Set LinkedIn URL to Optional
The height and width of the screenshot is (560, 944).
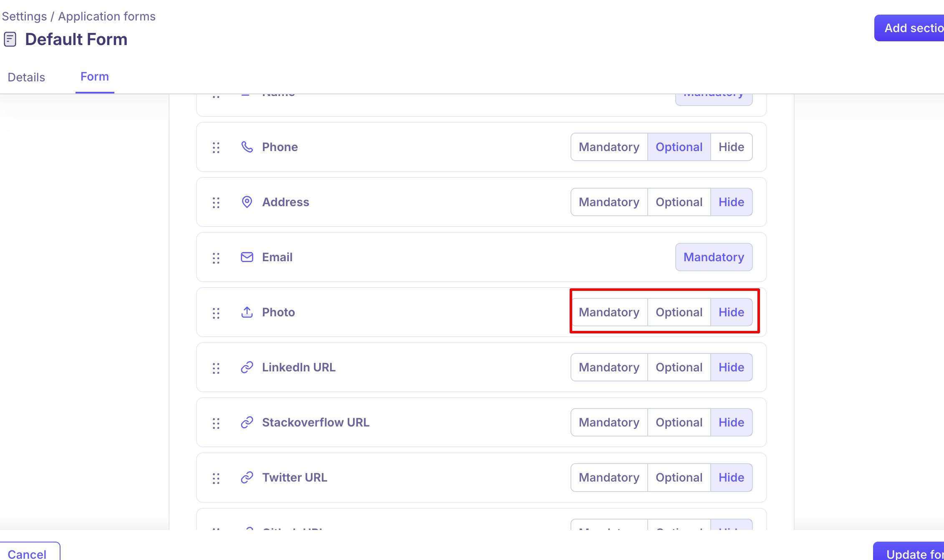679,367
